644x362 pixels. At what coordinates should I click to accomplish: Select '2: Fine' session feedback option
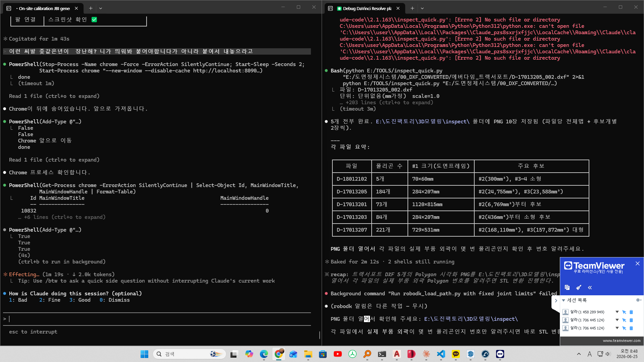(x=50, y=300)
